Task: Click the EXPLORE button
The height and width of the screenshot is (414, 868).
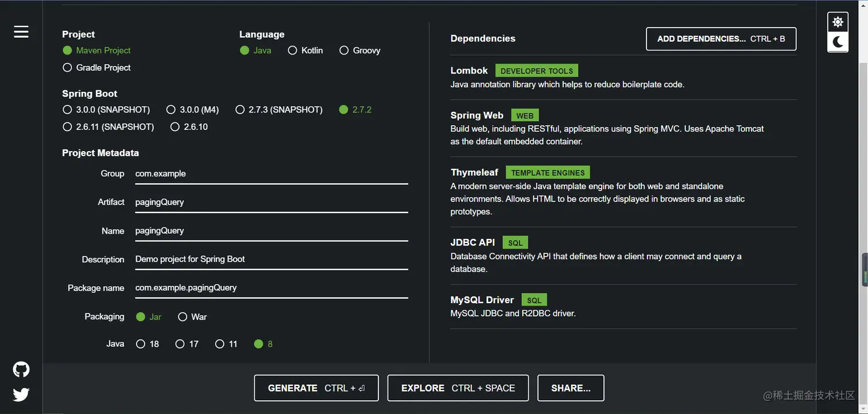Action: point(458,388)
